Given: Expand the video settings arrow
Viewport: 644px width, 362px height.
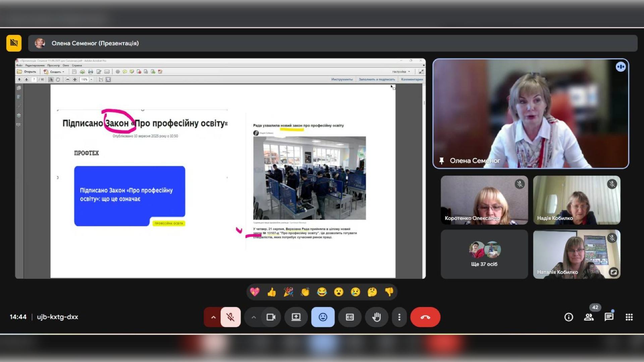Looking at the screenshot, I should 254,317.
